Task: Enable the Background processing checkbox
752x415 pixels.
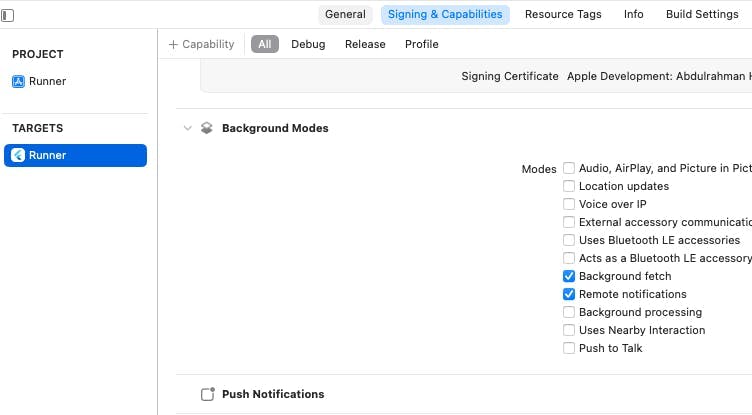Action: [569, 312]
